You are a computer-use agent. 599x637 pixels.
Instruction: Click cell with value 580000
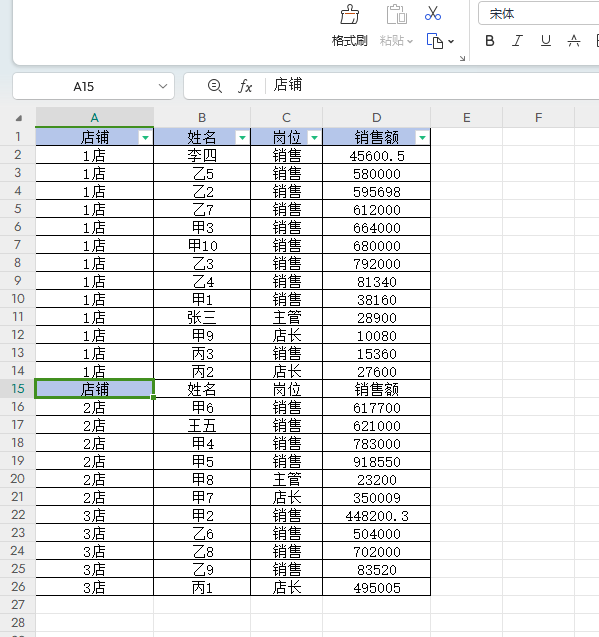coord(377,173)
